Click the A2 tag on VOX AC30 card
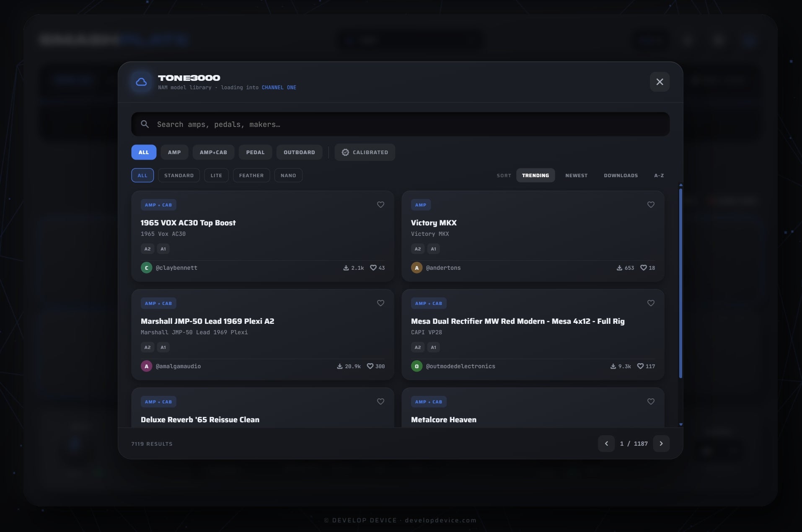 point(147,249)
